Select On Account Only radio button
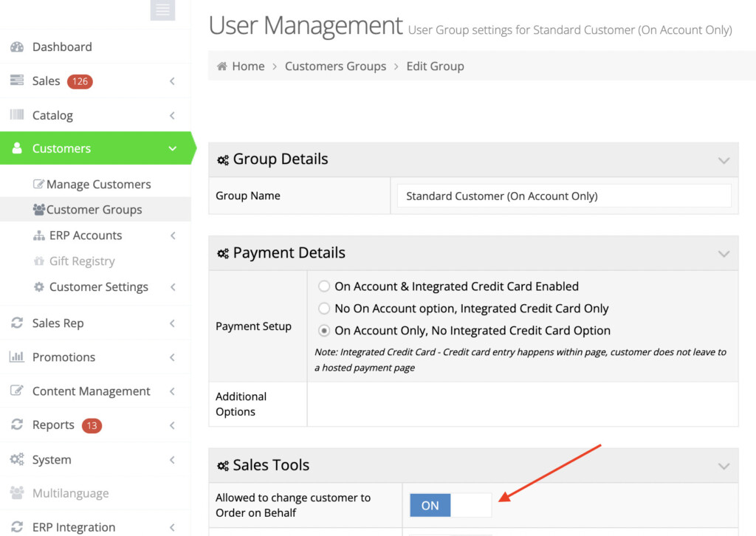This screenshot has height=536, width=756. (x=324, y=331)
